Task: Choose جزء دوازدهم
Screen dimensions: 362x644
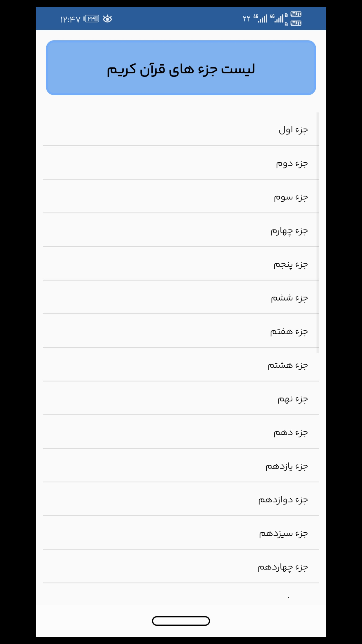Action: click(181, 500)
